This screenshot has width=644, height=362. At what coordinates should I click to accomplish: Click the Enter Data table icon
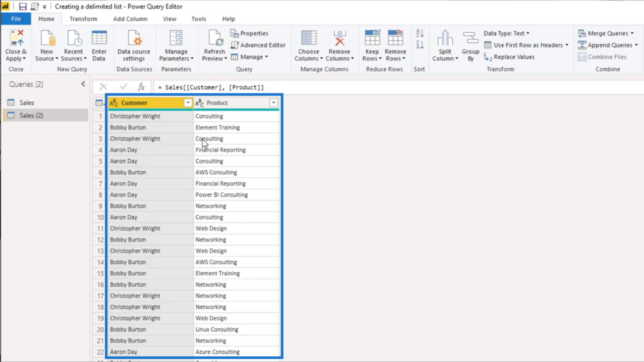point(99,38)
